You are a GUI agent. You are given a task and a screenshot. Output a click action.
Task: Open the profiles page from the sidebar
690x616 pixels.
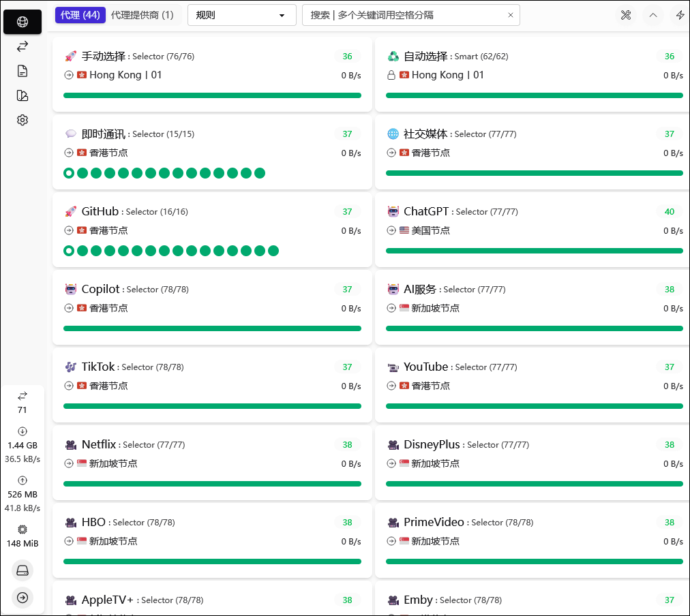coord(22,95)
